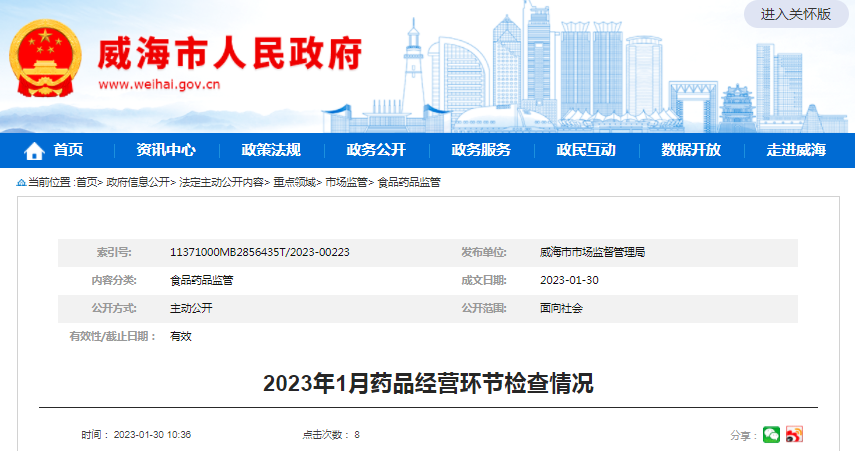Click the timestamp 2023-01-30 10:36

[x=152, y=435]
